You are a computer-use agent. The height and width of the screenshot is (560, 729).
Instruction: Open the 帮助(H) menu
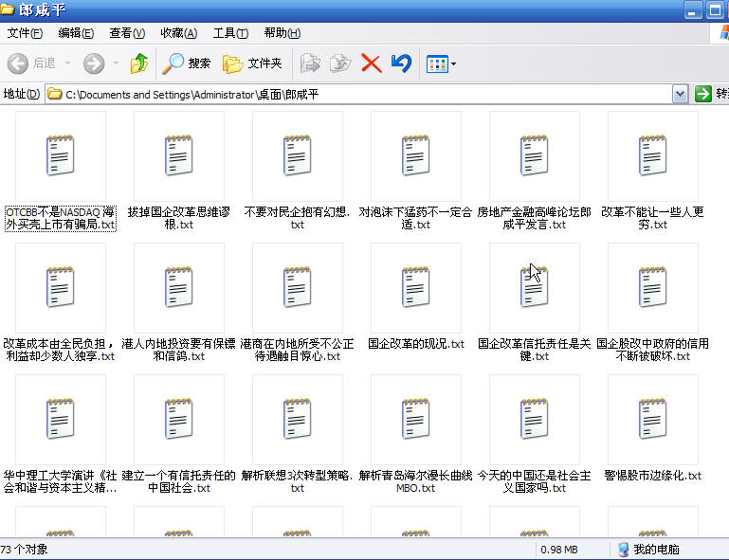pyautogui.click(x=282, y=33)
